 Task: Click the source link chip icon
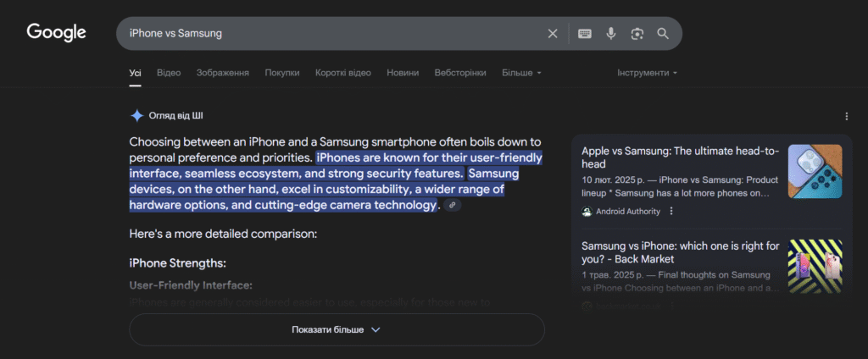click(x=453, y=205)
